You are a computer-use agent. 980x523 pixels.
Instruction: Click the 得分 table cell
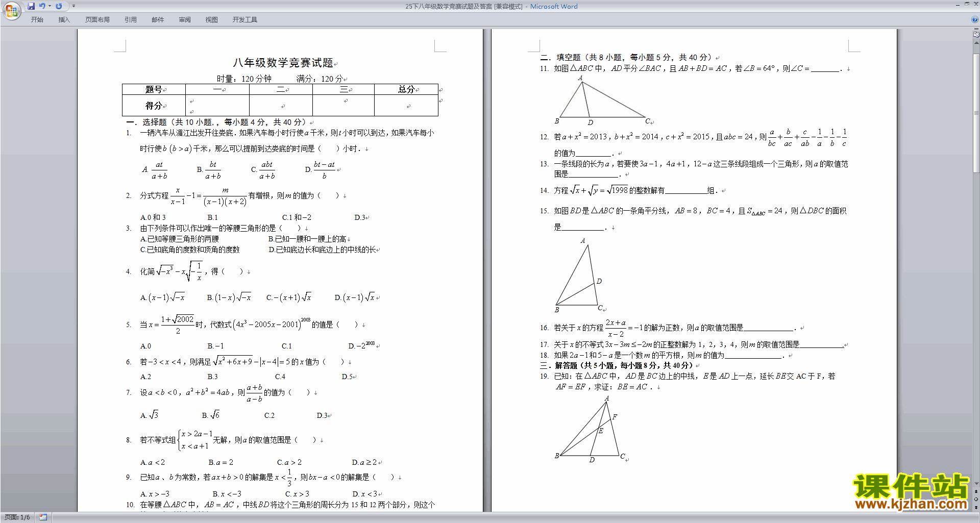point(154,106)
